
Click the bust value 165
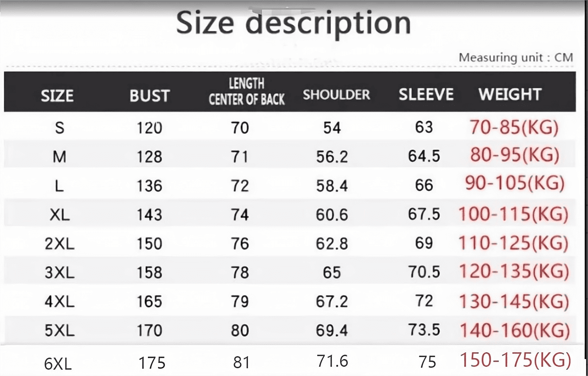coord(149,301)
